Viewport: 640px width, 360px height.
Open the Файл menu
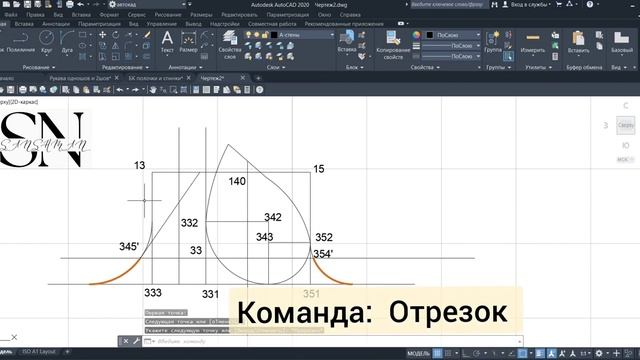coord(11,15)
